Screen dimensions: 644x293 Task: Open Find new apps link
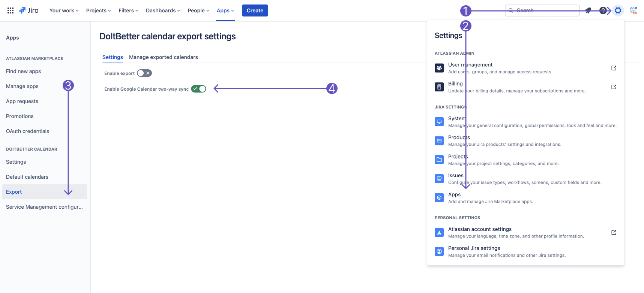(x=23, y=71)
